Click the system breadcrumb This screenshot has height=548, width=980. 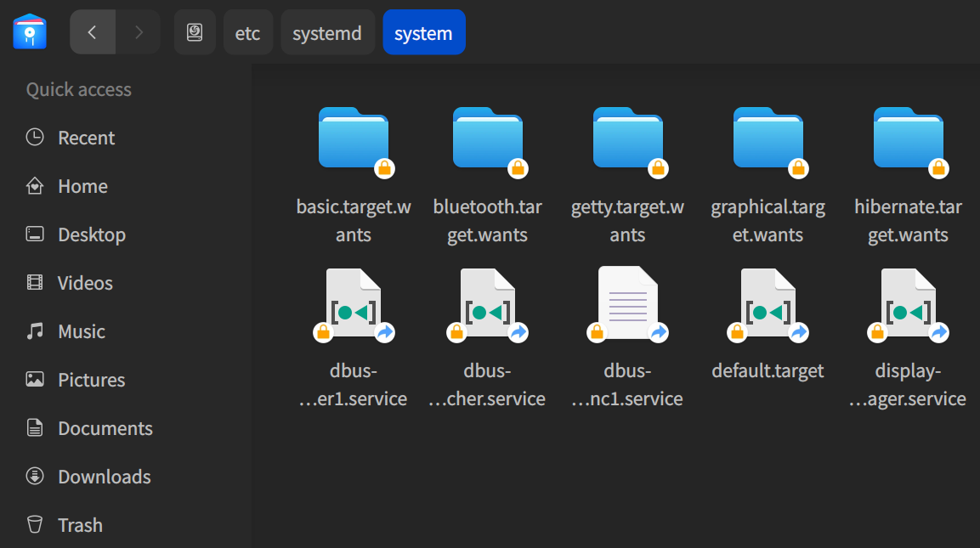tap(423, 32)
